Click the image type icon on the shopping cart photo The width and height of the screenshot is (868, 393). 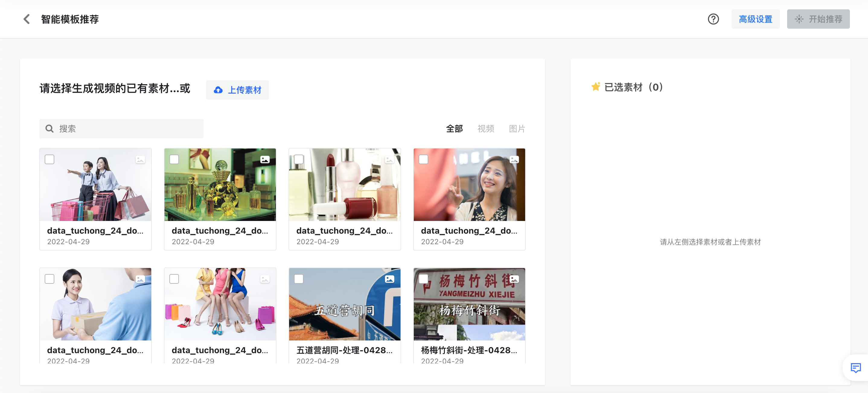click(140, 159)
